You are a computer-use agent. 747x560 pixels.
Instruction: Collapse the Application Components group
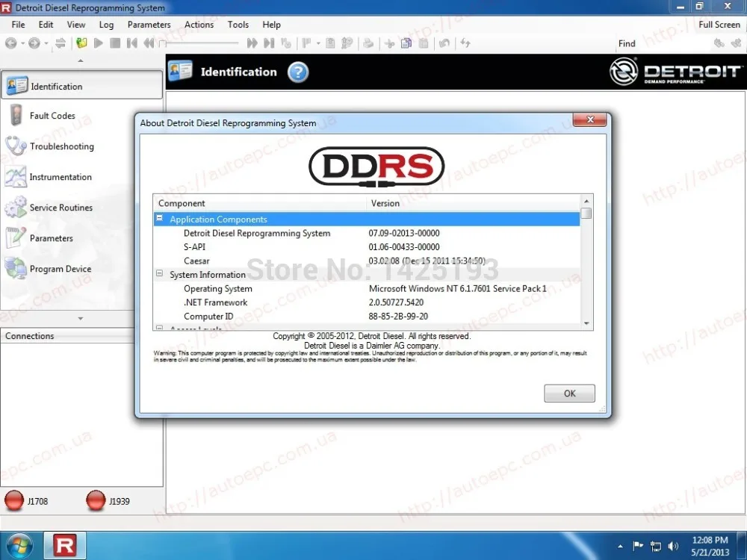coord(160,219)
